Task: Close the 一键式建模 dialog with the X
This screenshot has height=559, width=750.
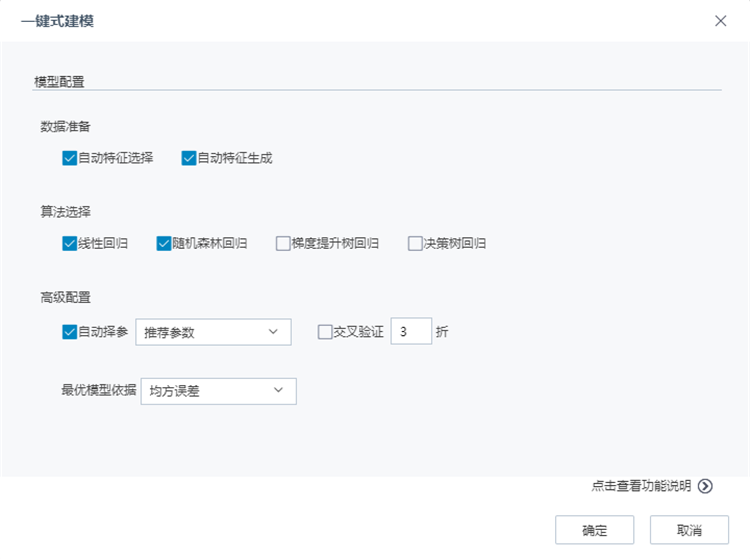Action: click(x=720, y=21)
